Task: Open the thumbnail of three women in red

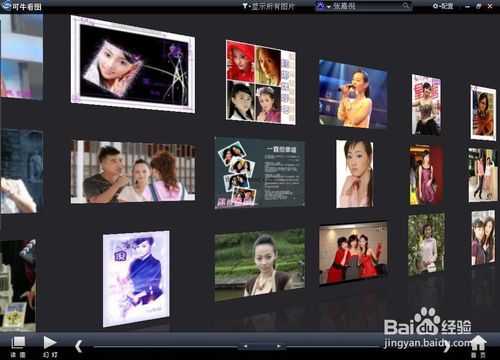Action: point(353,254)
